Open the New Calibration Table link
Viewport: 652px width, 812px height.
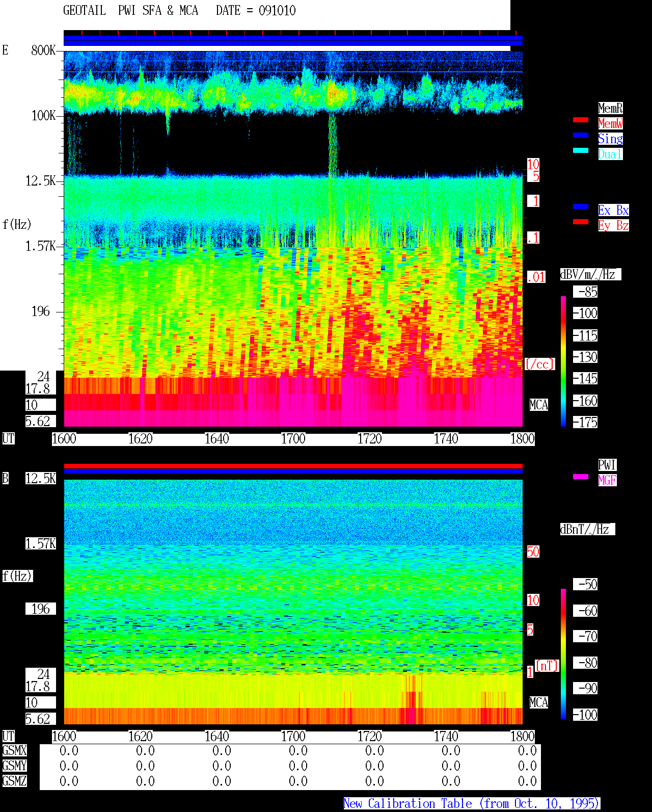click(472, 804)
